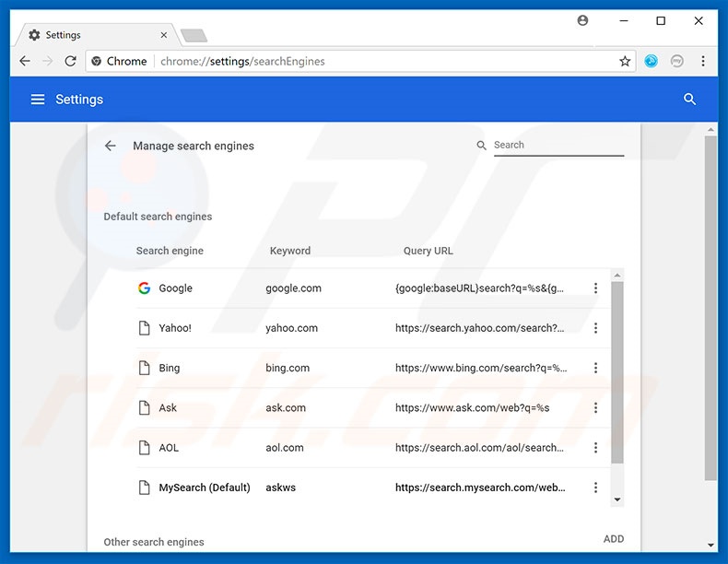Viewport: 728px width, 564px height.
Task: Click the keyword yahoo.com
Action: pos(291,328)
